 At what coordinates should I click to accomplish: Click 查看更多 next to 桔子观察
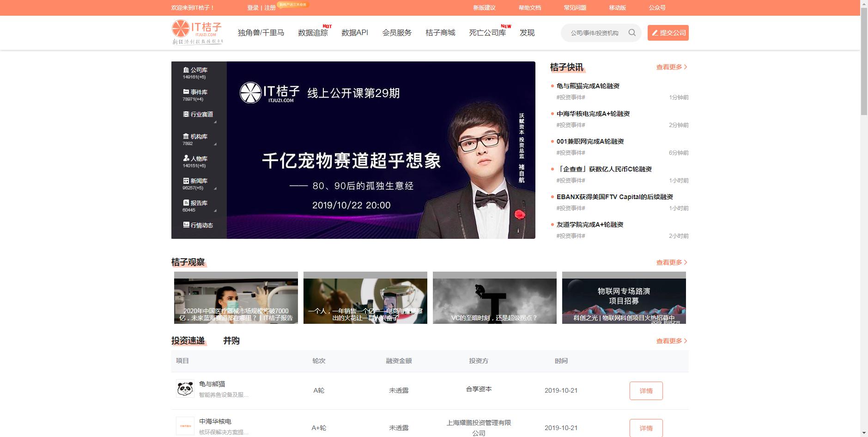click(672, 262)
